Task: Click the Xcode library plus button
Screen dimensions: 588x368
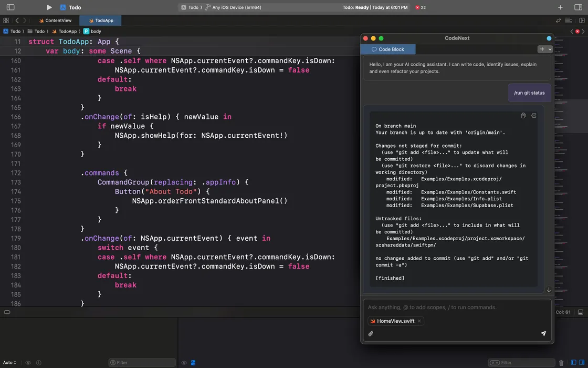Action: [560, 7]
